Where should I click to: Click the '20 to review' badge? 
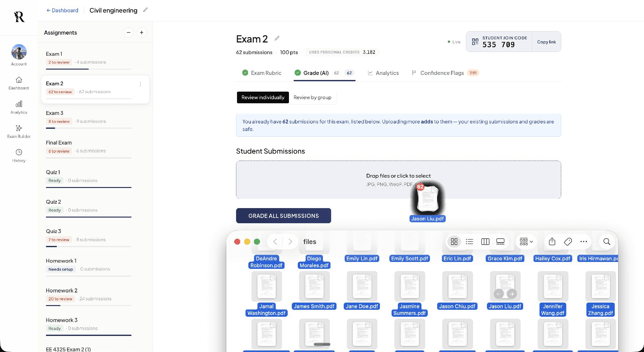(x=60, y=299)
